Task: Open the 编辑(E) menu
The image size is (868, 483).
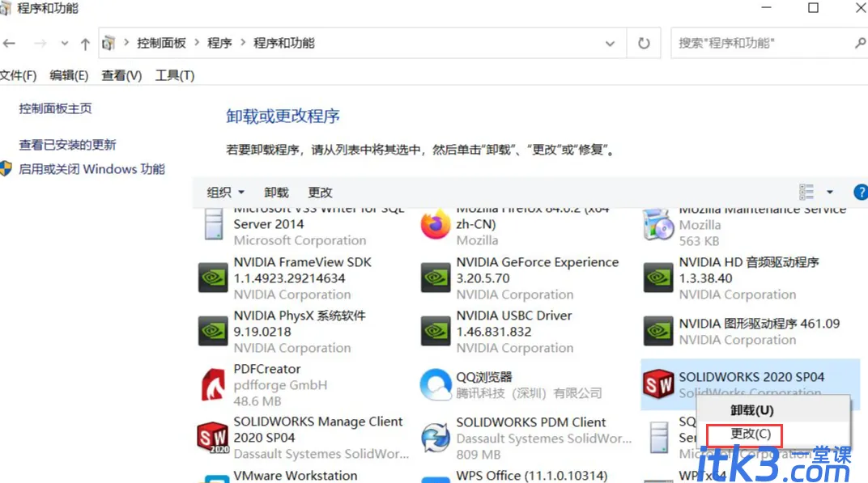Action: coord(69,75)
